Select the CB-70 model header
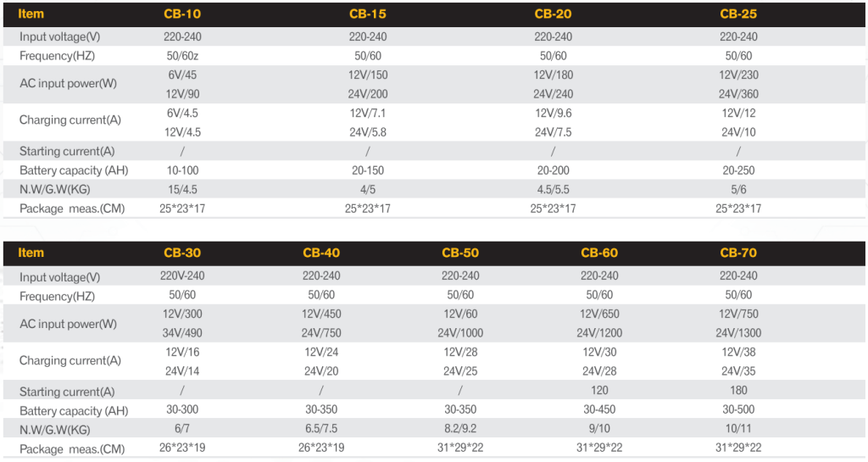Viewport: 868px width, 462px height. click(738, 253)
